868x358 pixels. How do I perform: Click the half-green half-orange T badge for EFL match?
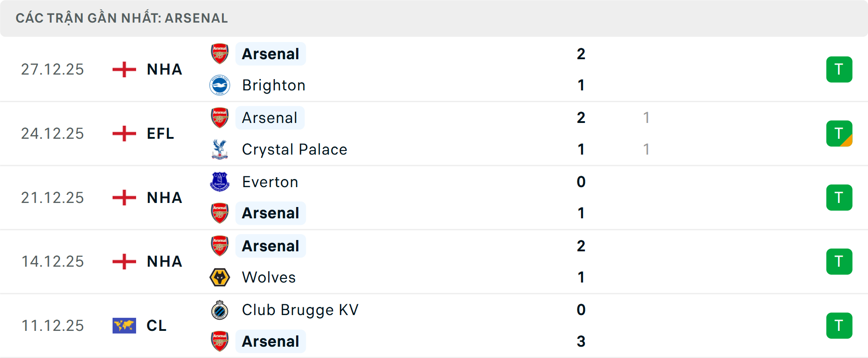point(839,133)
